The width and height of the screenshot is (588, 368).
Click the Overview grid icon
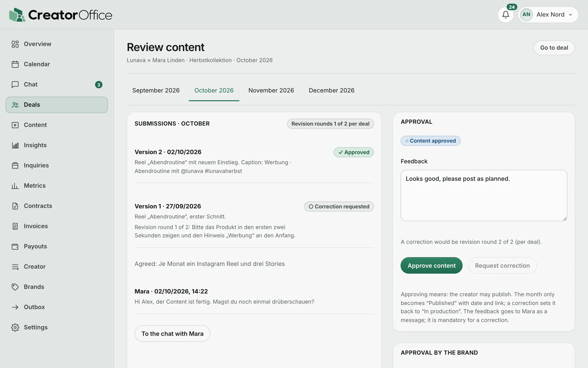click(x=15, y=44)
